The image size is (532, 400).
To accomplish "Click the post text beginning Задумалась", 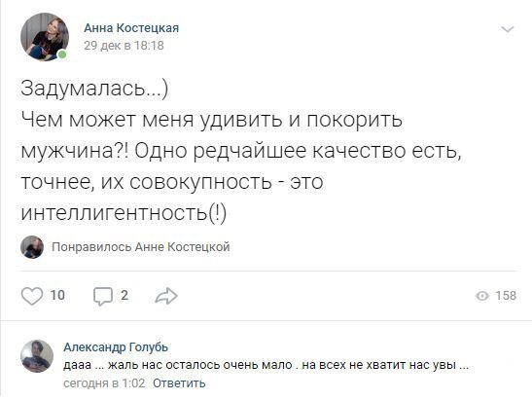I will 241,151.
